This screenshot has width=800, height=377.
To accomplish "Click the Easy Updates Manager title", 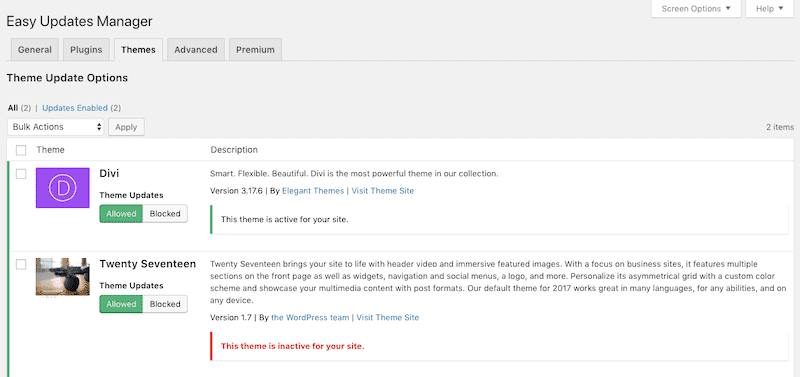I will coord(79,22).
